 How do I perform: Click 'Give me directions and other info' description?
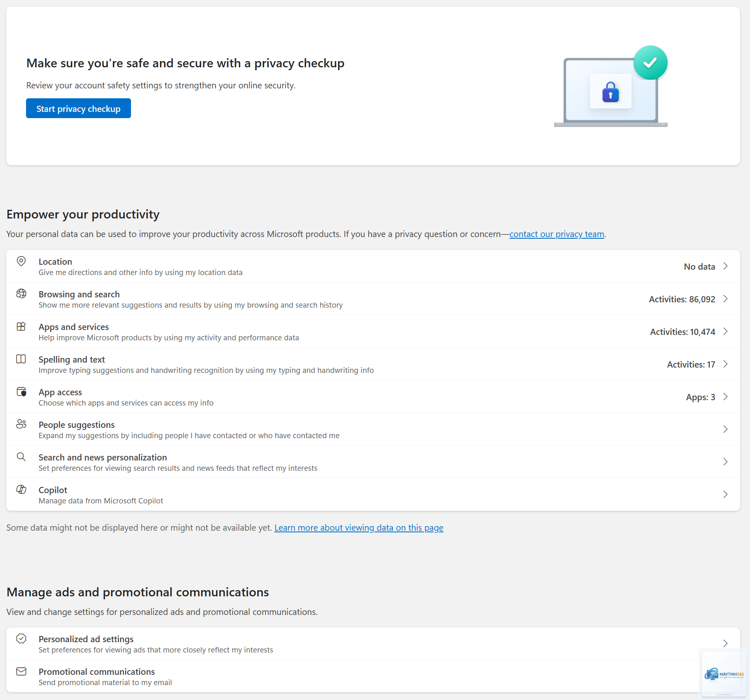[x=140, y=272]
